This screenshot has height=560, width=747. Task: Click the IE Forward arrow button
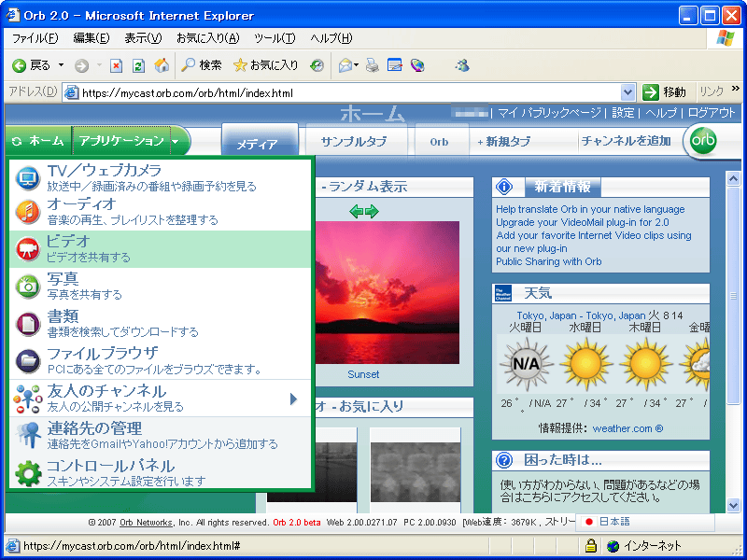click(82, 65)
